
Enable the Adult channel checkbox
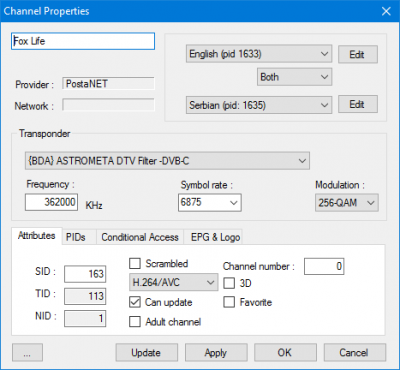coord(135,322)
